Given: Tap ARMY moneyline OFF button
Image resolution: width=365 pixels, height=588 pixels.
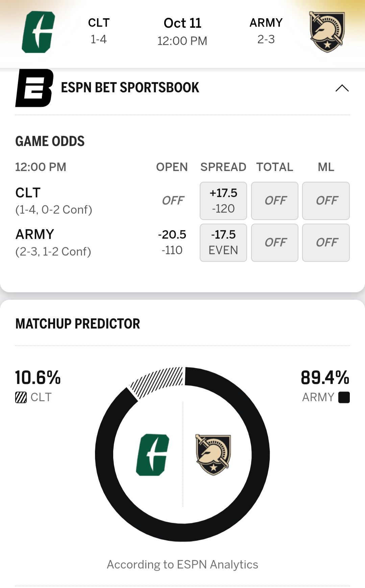Looking at the screenshot, I should coord(326,243).
